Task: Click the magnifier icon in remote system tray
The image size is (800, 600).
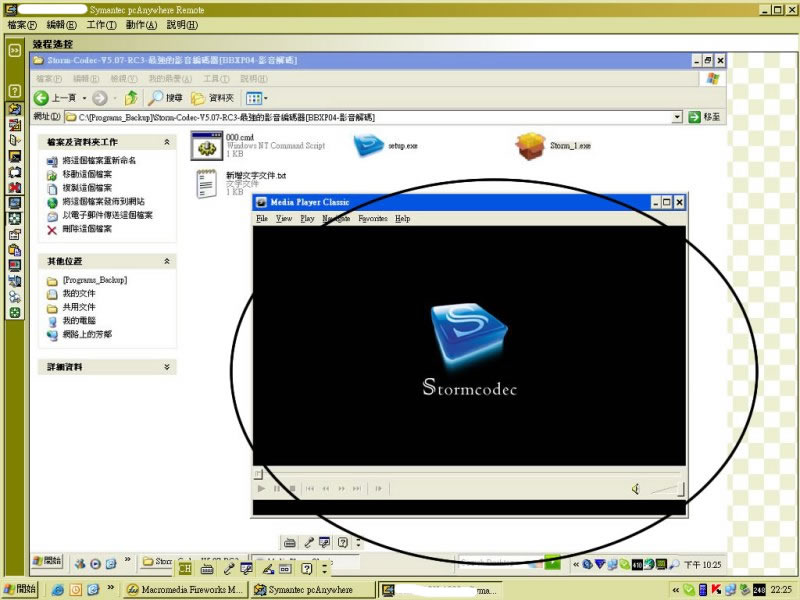Action: coord(674,564)
